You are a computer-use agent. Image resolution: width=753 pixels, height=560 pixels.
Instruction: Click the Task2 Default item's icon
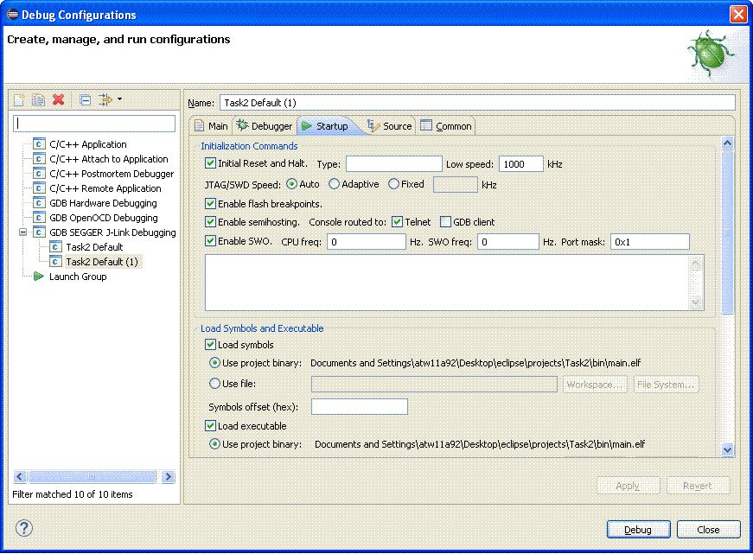55,247
